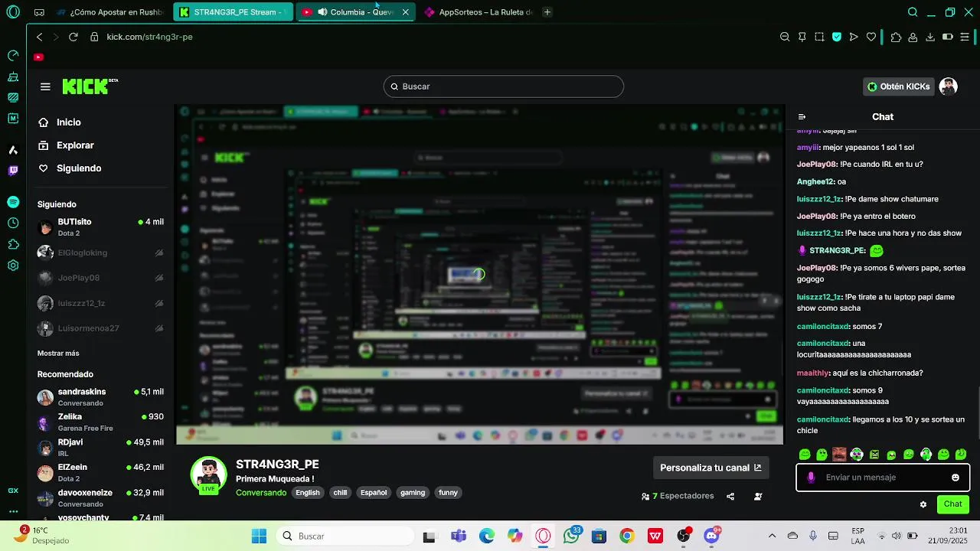Click the Personaliza tu canal button

(710, 468)
